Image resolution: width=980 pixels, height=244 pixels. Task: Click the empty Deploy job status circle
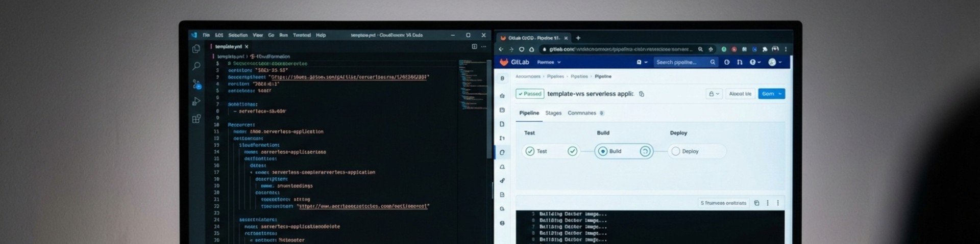tap(676, 151)
